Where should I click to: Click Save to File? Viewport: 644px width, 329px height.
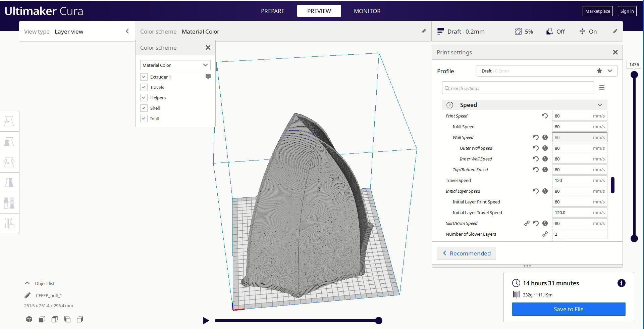click(569, 309)
